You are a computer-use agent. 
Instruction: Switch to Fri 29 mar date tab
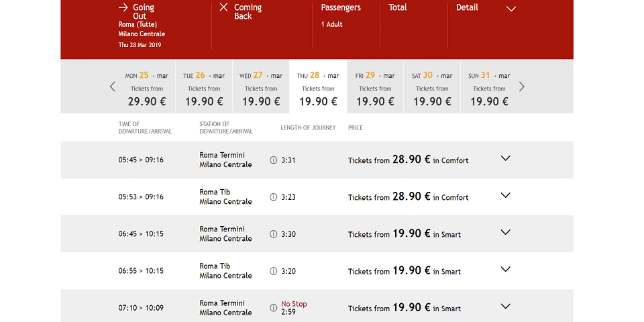pyautogui.click(x=375, y=87)
